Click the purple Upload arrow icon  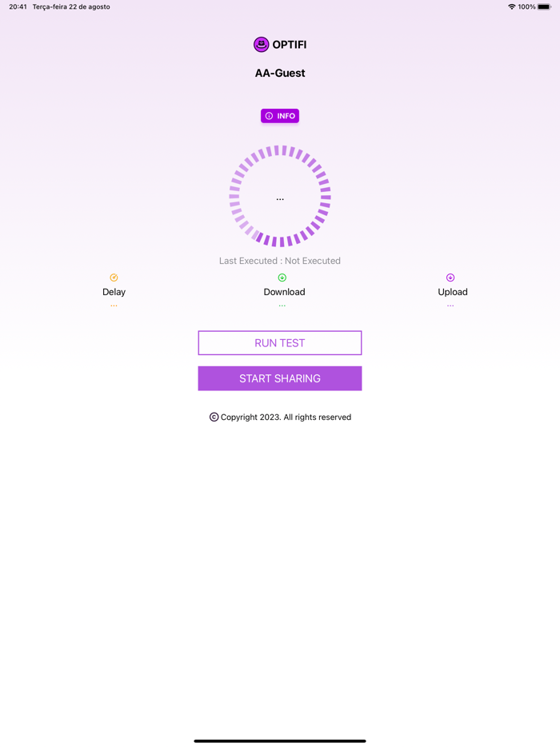[451, 276]
